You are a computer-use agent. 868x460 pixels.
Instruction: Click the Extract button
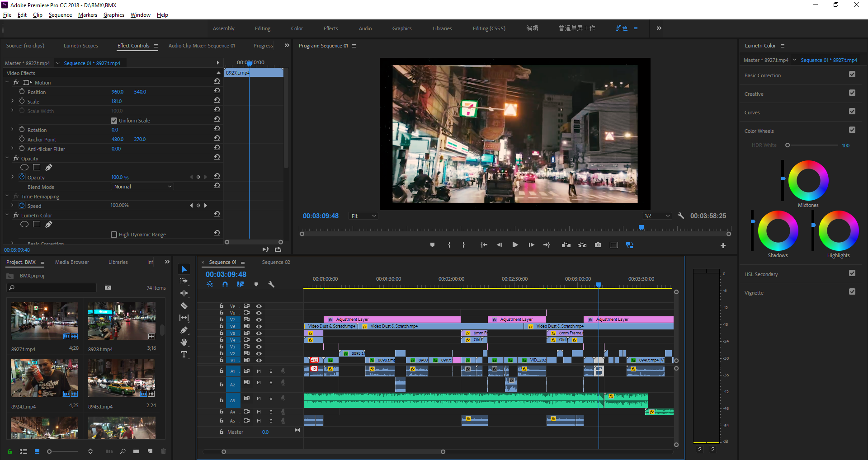coord(582,245)
